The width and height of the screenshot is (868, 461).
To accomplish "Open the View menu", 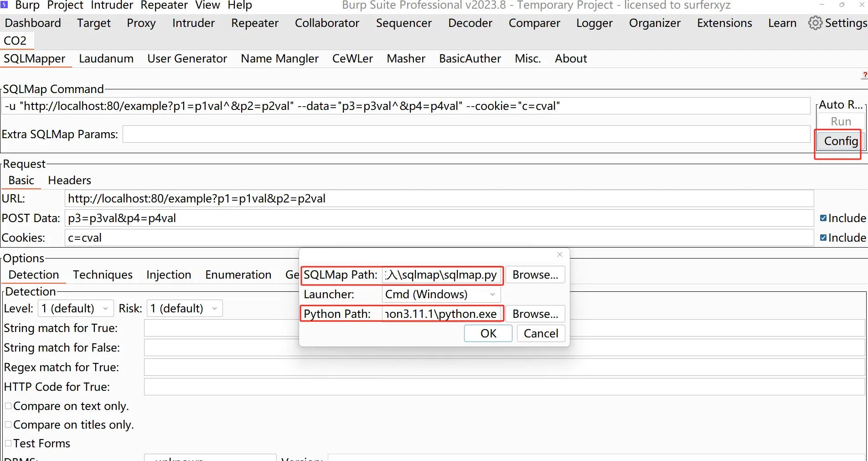I will pyautogui.click(x=208, y=5).
